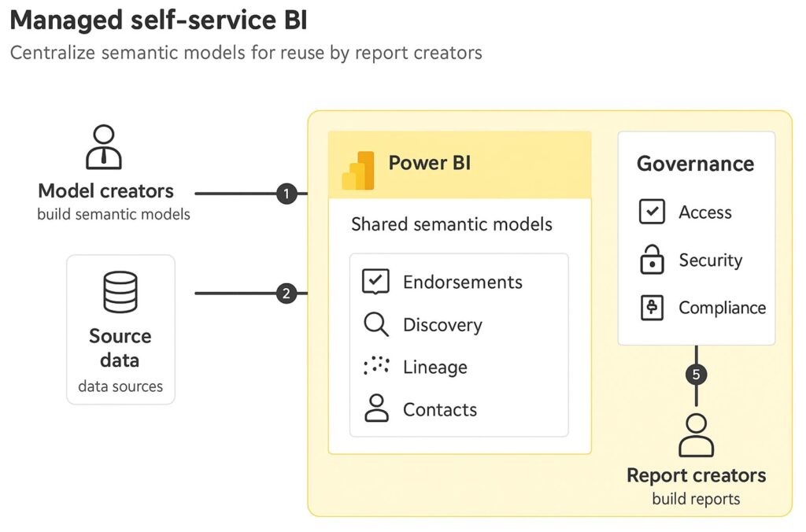Click the Compliance document icon
Viewport: 806px width, 532px height.
point(652,308)
